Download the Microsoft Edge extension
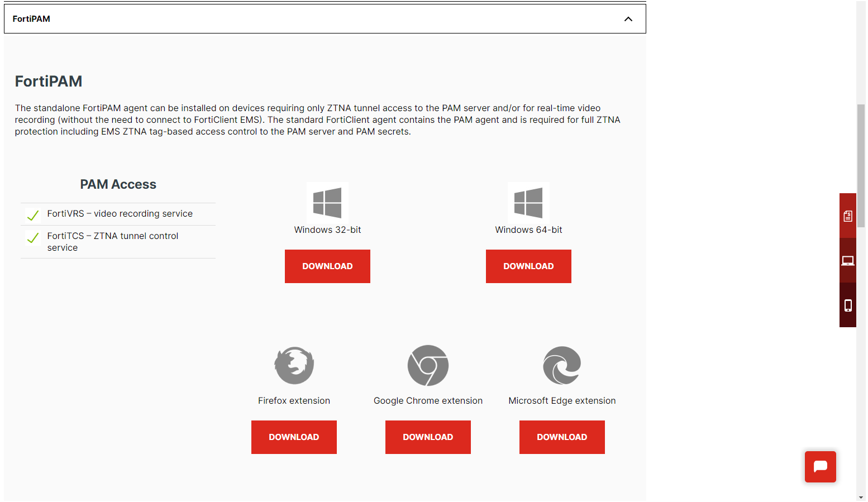Screen dimensions: 868x502 point(562,437)
